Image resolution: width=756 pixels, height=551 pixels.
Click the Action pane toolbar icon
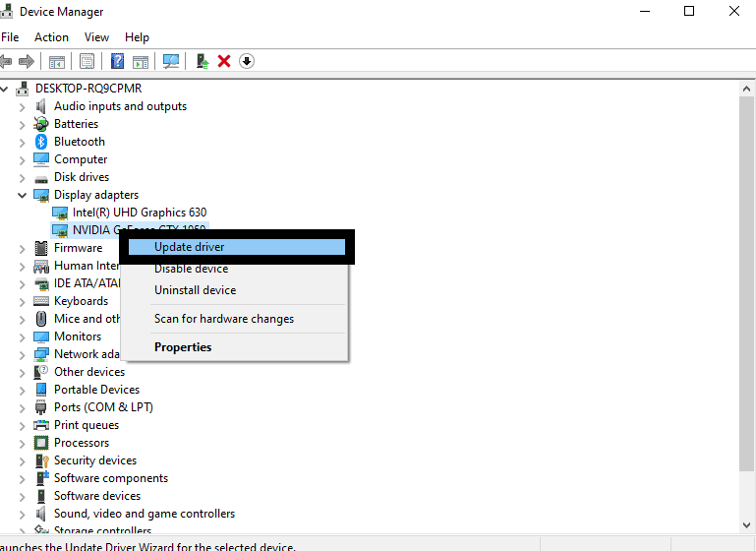click(141, 61)
